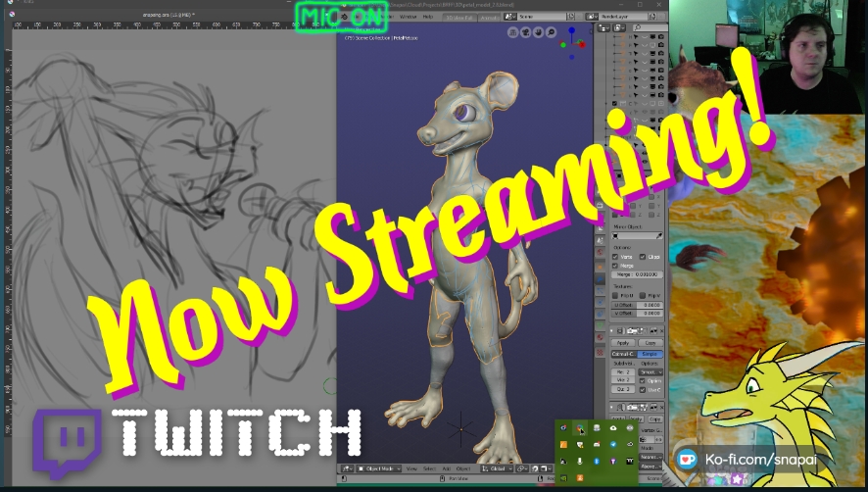Click the microphone icon in the tray popup

coord(580,461)
